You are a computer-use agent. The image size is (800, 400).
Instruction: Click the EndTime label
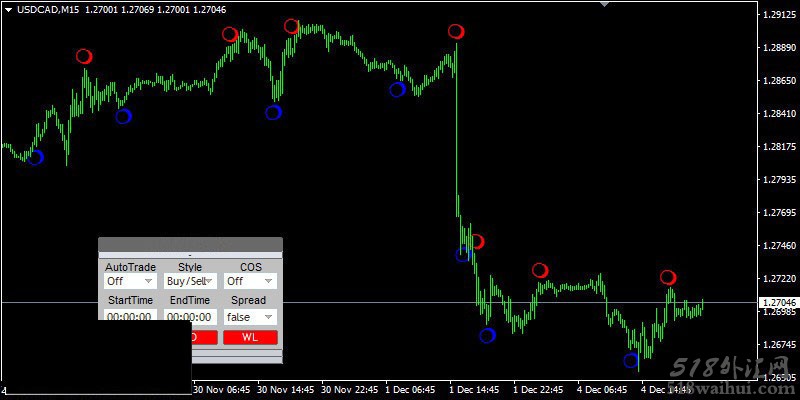click(190, 300)
